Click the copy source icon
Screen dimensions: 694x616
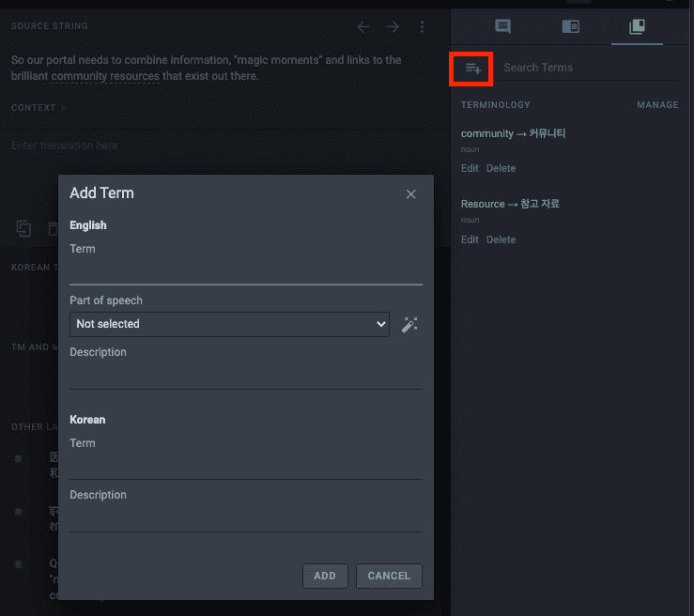point(23,228)
